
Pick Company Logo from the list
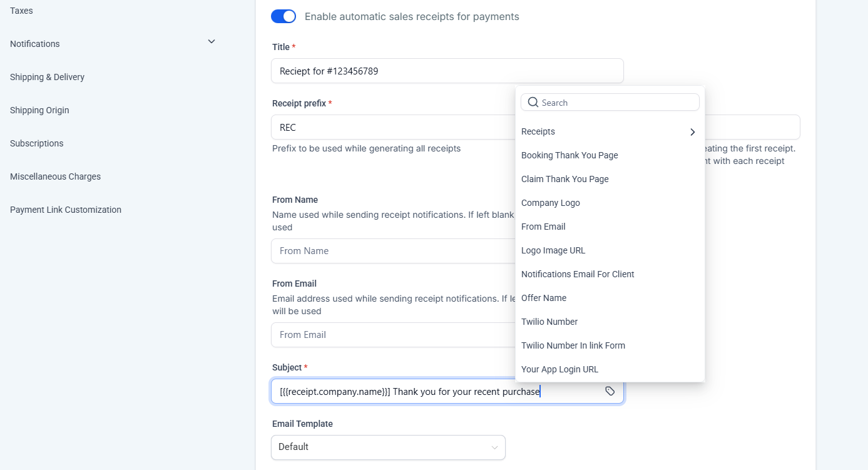pos(550,203)
